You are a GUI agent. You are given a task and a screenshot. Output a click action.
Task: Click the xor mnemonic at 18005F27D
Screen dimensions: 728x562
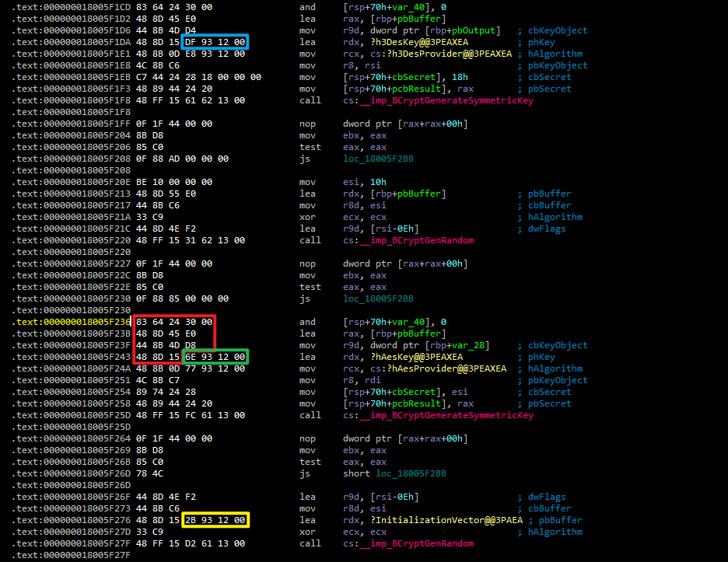click(x=307, y=532)
